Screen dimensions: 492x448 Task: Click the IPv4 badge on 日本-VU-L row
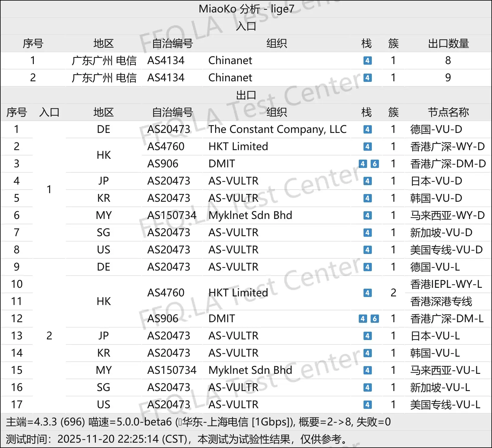(367, 336)
